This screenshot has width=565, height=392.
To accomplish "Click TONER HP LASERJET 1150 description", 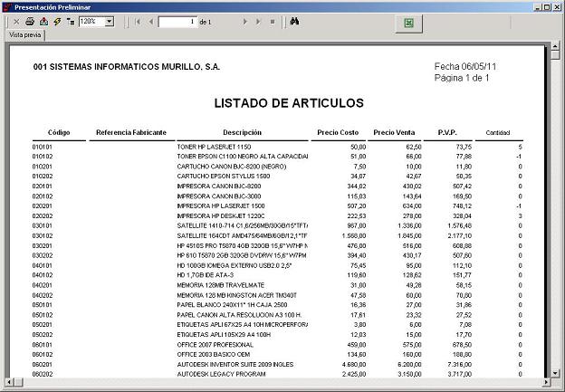I will [x=214, y=147].
